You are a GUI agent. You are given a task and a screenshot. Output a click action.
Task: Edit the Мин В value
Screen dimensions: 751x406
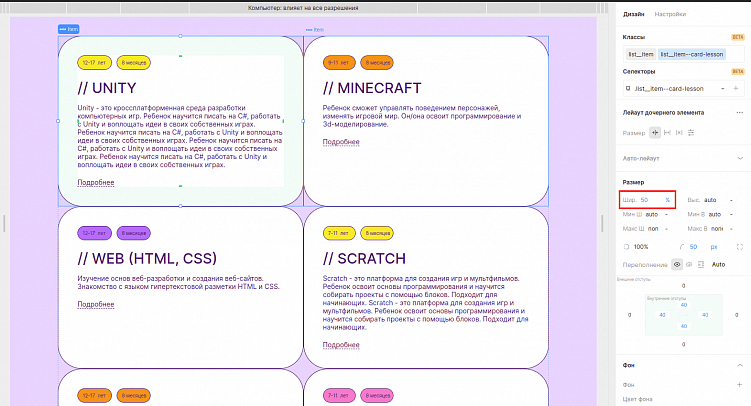pos(715,214)
